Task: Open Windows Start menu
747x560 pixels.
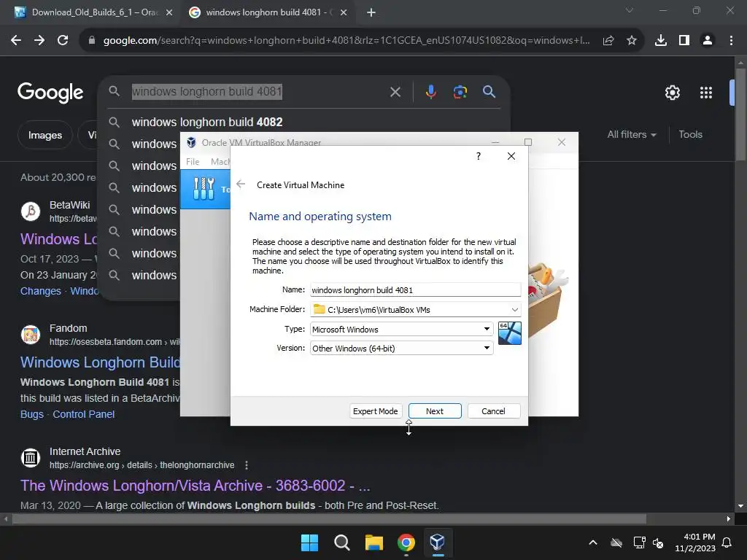Action: pos(309,542)
